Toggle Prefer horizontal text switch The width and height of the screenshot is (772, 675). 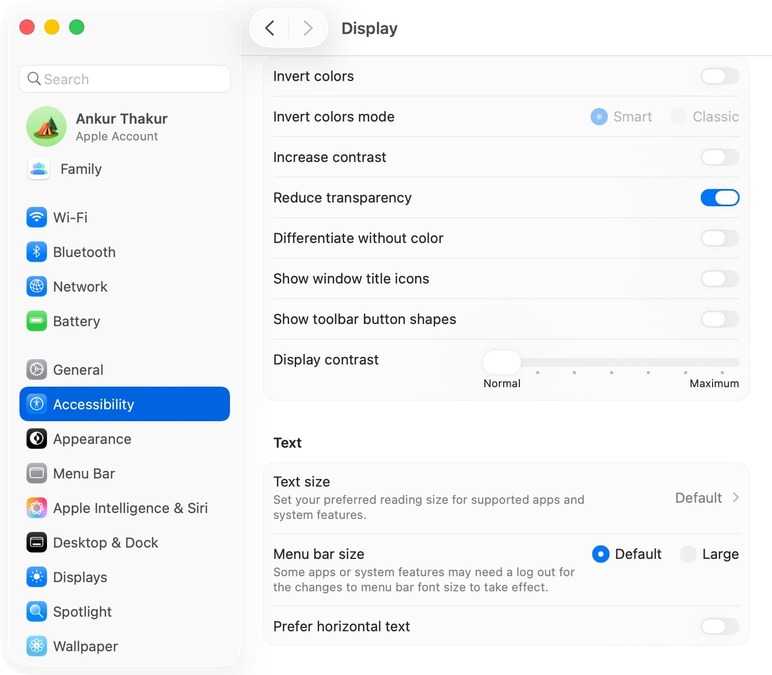tap(719, 627)
